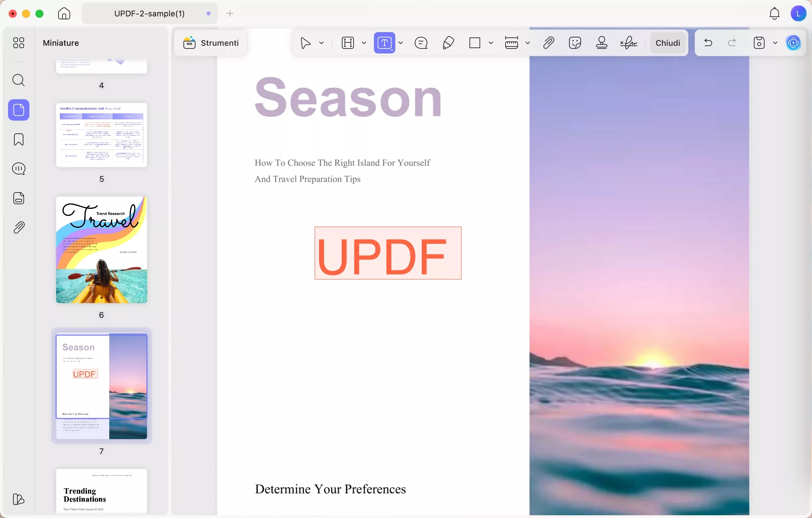
Task: Keep the text box tool enabled
Action: (x=384, y=43)
